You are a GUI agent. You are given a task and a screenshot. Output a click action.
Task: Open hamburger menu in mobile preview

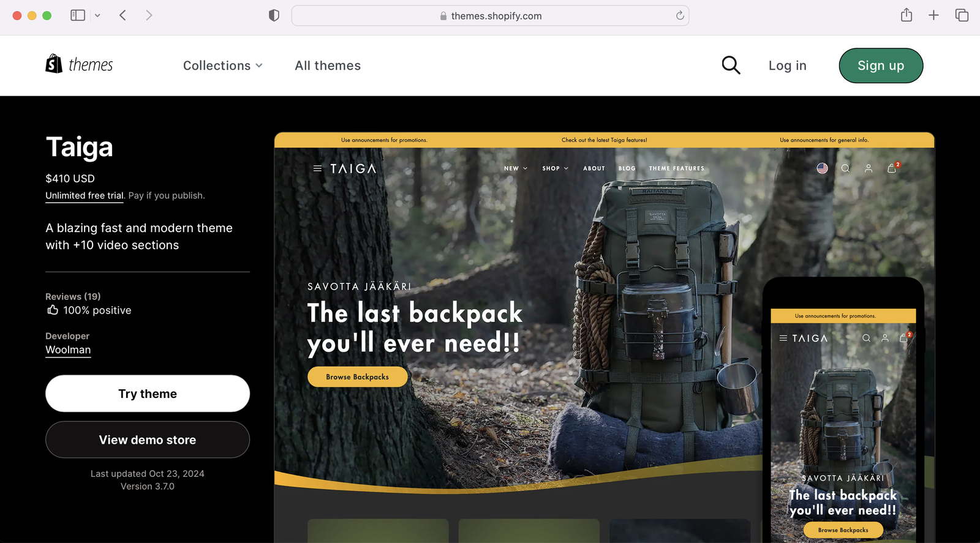pos(783,338)
